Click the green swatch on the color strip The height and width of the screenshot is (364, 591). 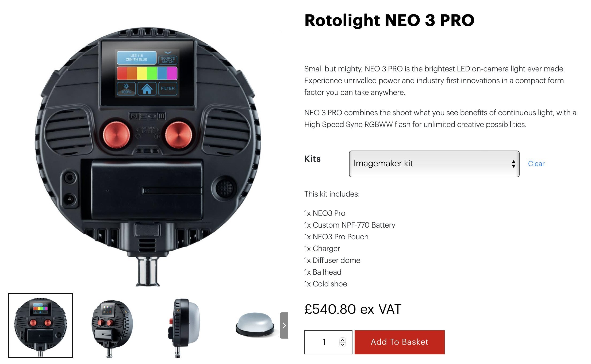click(152, 73)
